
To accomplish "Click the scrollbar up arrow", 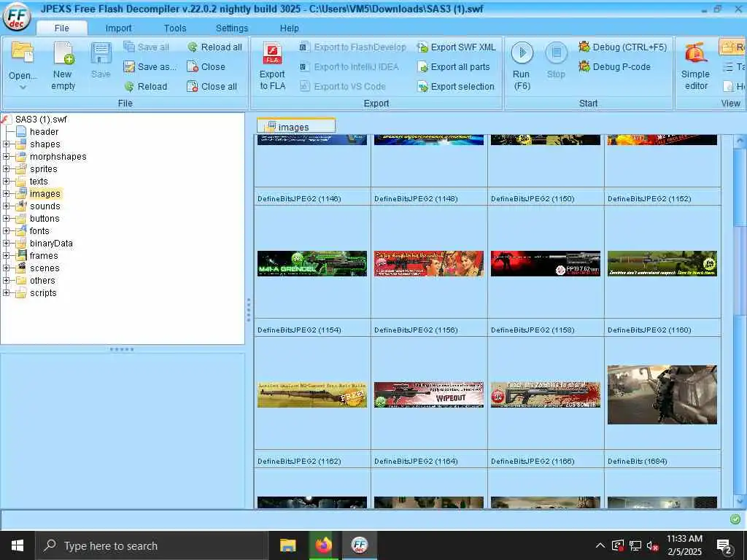I will [740, 141].
